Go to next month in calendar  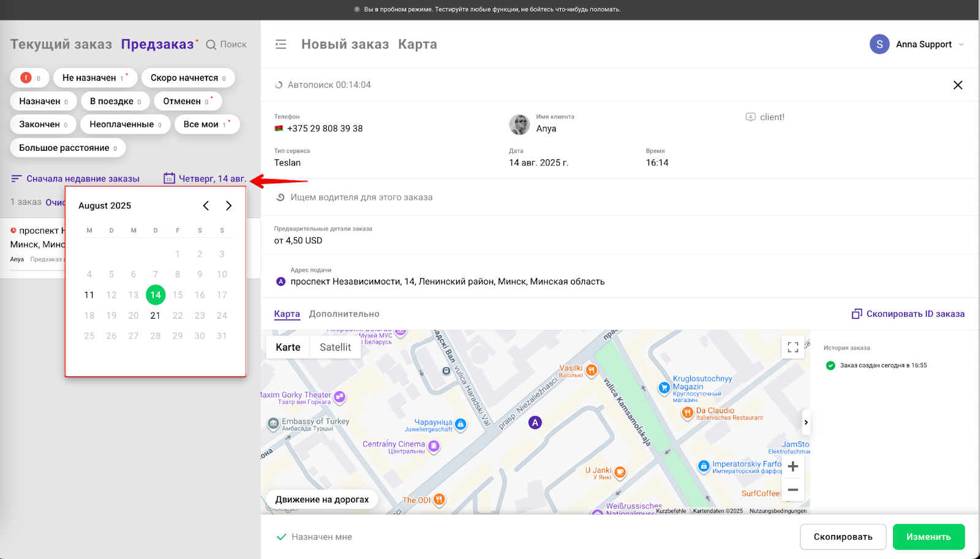(x=228, y=205)
